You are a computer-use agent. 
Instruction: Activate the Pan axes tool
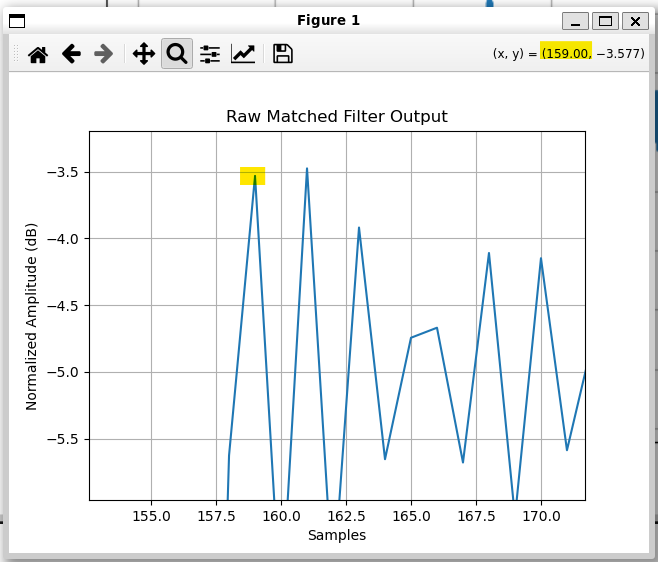pos(144,54)
